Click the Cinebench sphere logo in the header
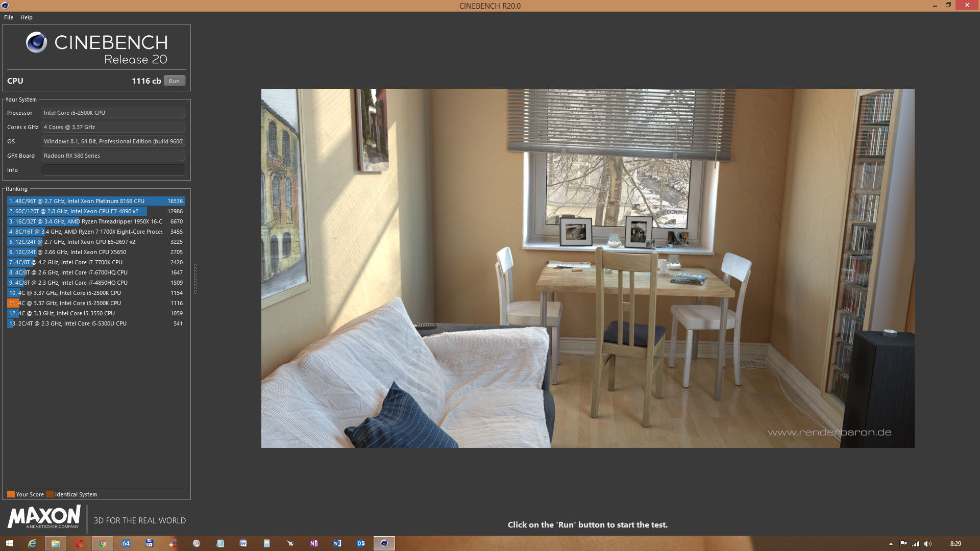This screenshot has height=551, width=980. point(36,42)
